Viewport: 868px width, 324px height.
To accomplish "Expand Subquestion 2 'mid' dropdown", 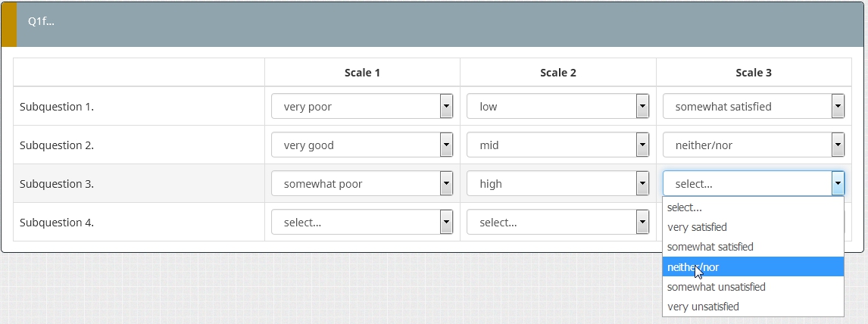I will 557,145.
